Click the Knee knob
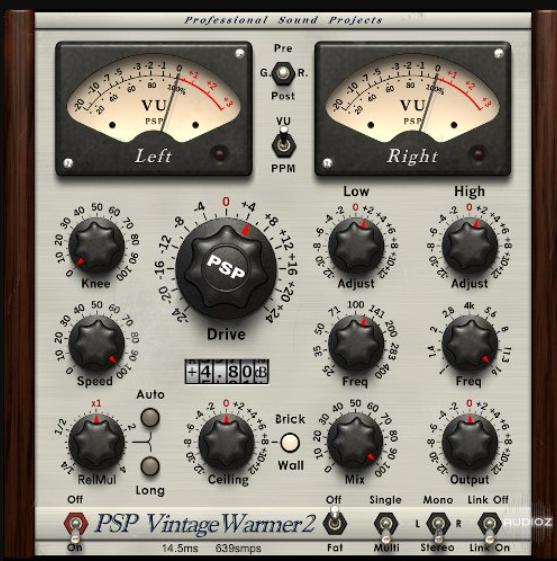This screenshot has height=561, width=557. tap(97, 246)
